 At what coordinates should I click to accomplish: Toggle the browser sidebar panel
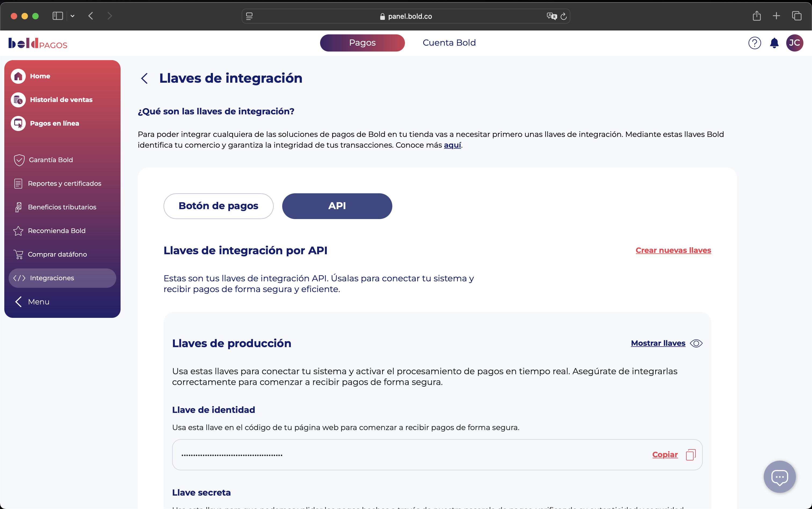pyautogui.click(x=57, y=16)
